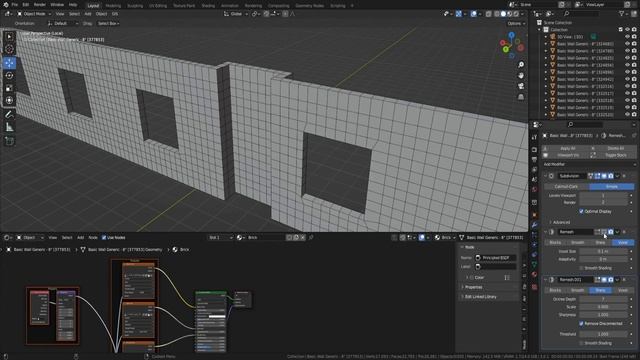Screen dimensions: 640x360
Task: Switch to the Geometry Nodes workspace tab
Action: pos(309,6)
